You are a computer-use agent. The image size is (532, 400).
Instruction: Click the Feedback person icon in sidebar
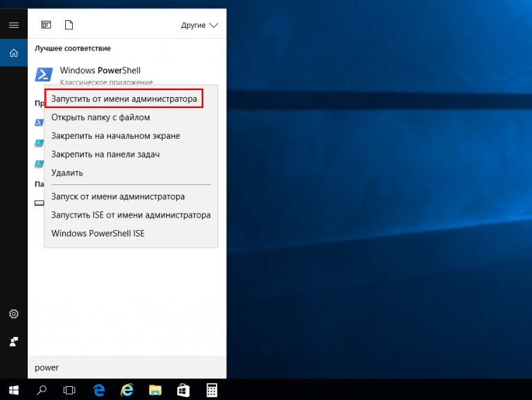tap(13, 342)
